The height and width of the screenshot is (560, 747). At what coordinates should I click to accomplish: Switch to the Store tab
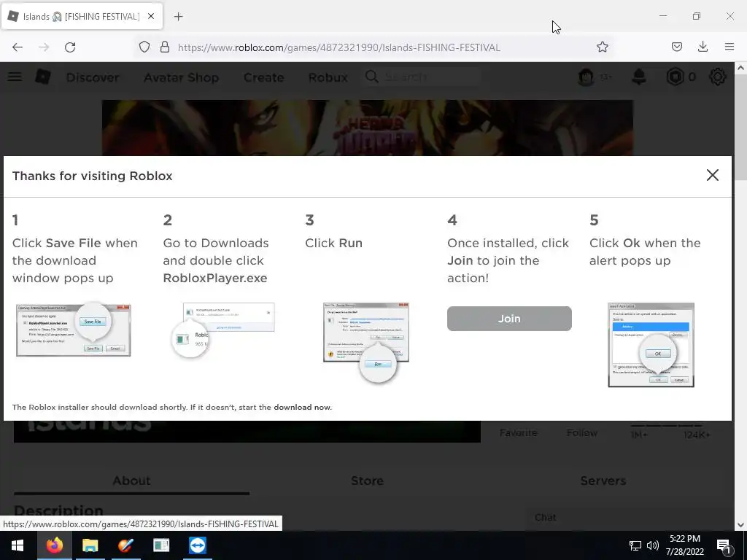[367, 481]
